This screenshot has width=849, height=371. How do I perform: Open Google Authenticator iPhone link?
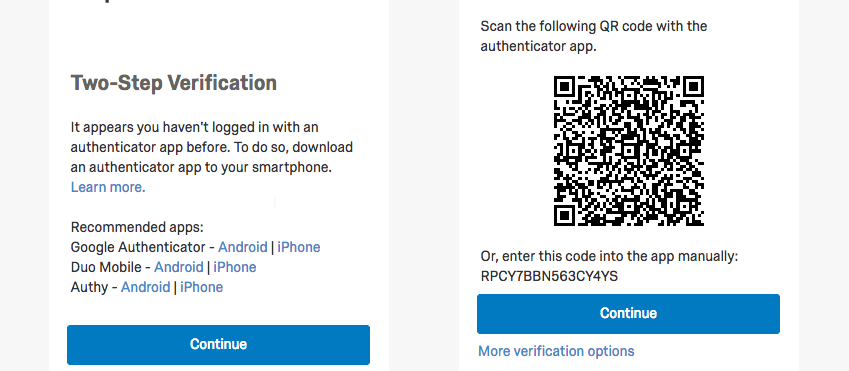coord(299,247)
